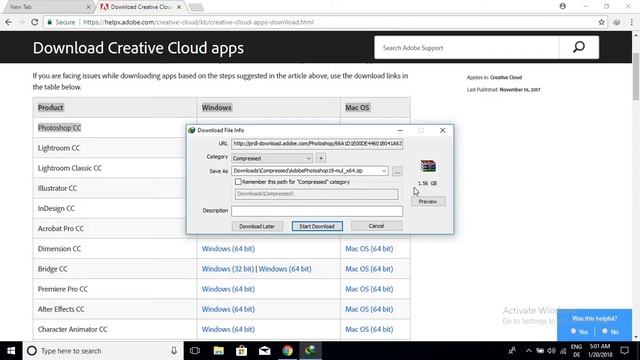Browse for folder with ellipsis button

397,171
